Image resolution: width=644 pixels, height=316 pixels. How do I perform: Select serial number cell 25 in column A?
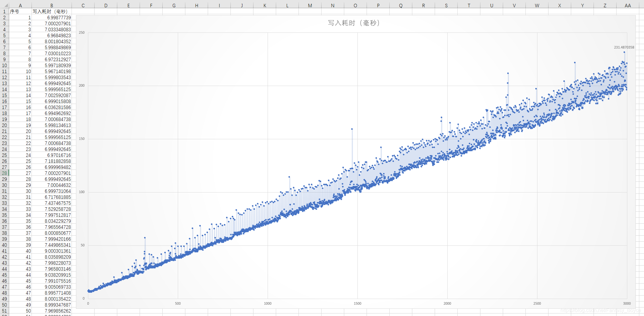click(x=20, y=161)
